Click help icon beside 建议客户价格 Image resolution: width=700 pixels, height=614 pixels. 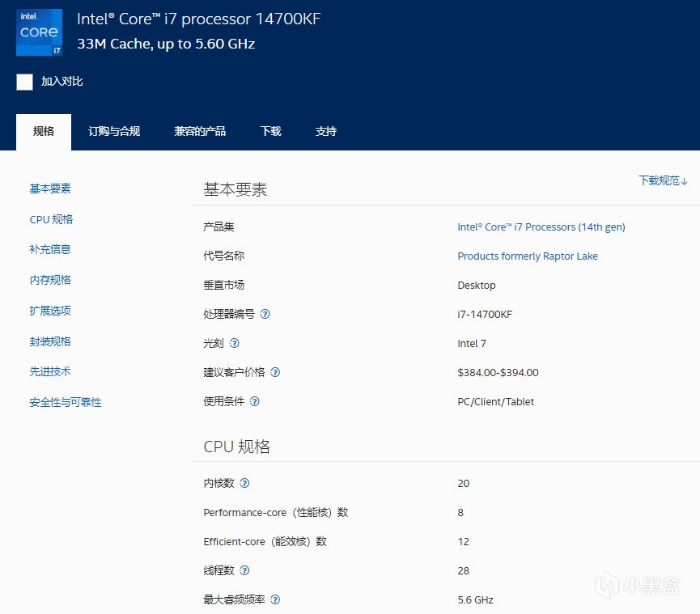275,372
